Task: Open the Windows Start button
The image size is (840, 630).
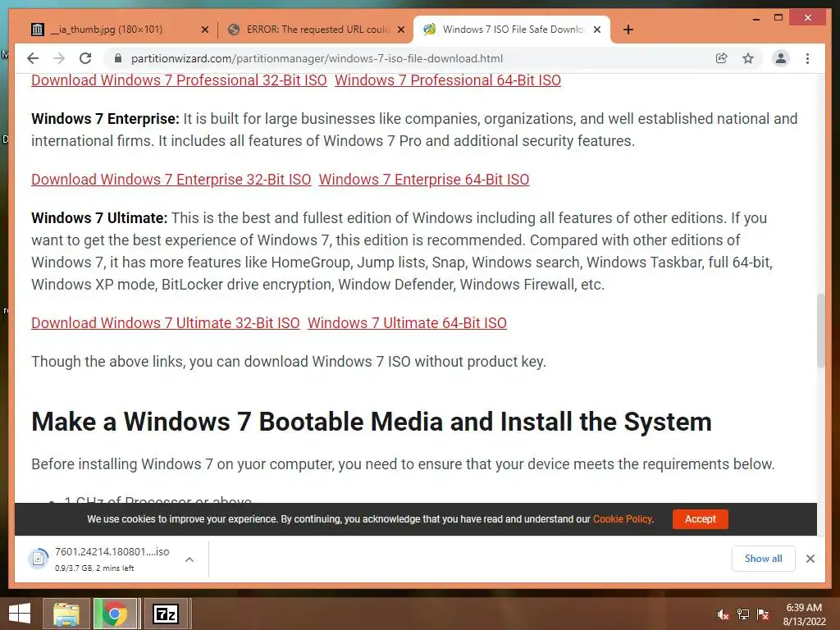Action: point(20,614)
